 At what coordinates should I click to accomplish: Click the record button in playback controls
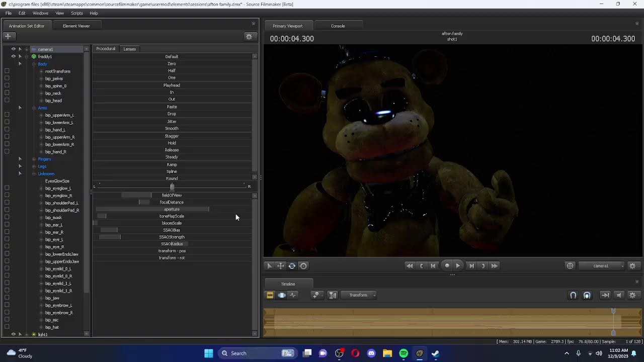tap(447, 266)
